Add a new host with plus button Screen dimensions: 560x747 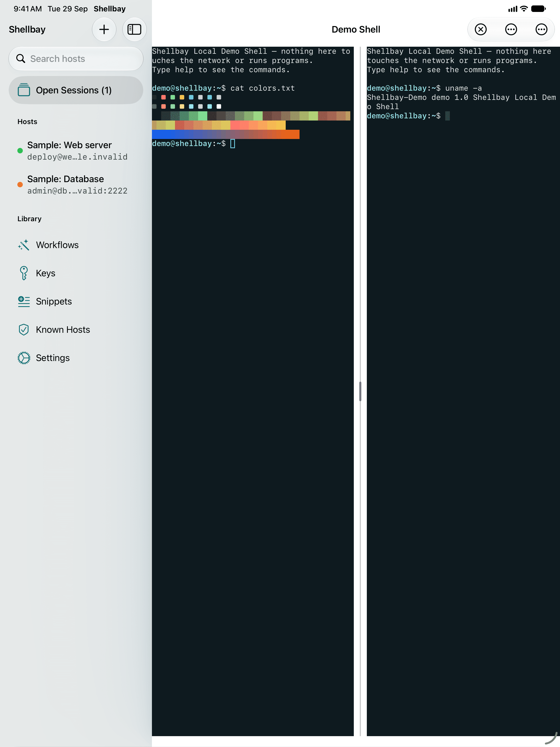click(104, 29)
